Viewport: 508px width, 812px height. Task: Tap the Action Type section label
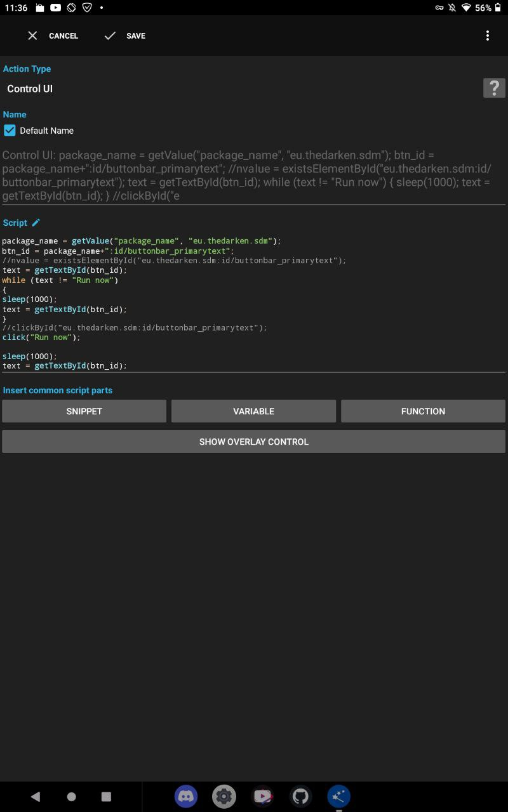[27, 69]
